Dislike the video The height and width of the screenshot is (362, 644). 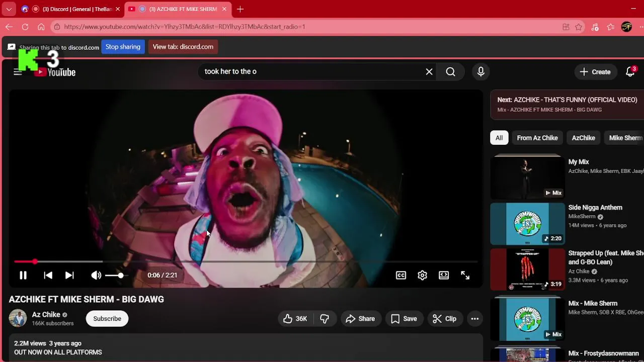[325, 319]
